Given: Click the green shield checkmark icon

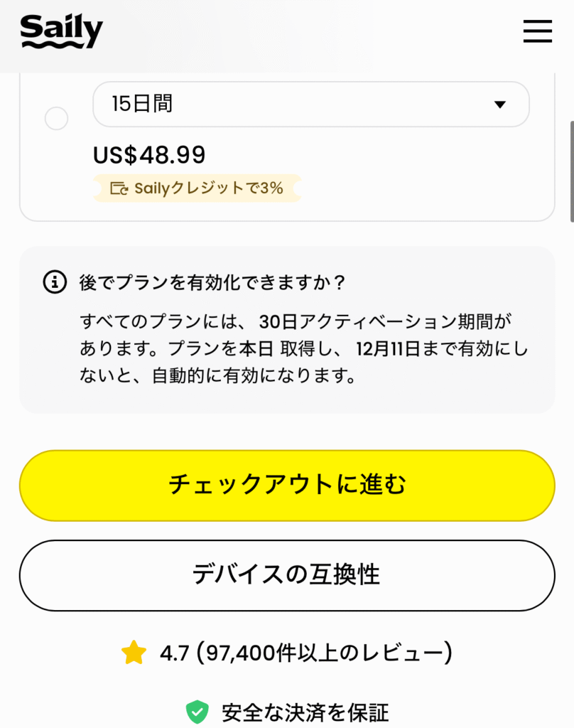Looking at the screenshot, I should [197, 712].
